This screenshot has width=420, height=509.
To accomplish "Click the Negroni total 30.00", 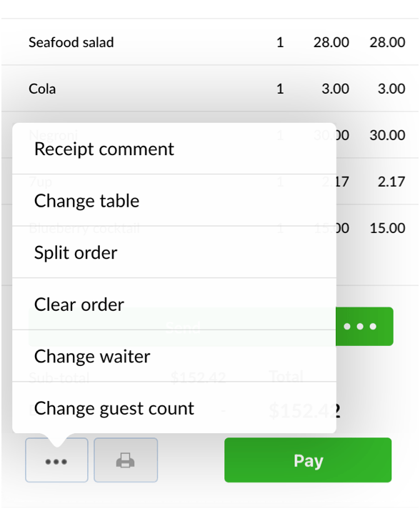I will (x=387, y=135).
